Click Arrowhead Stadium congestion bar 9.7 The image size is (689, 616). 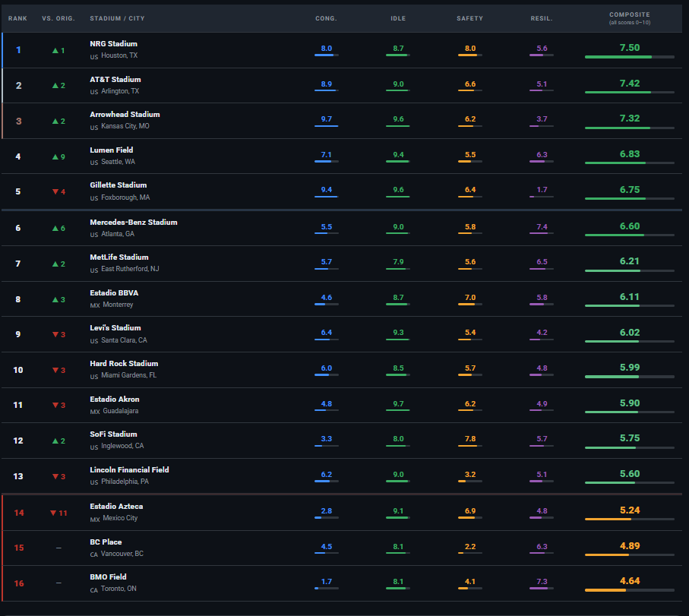pyautogui.click(x=326, y=126)
